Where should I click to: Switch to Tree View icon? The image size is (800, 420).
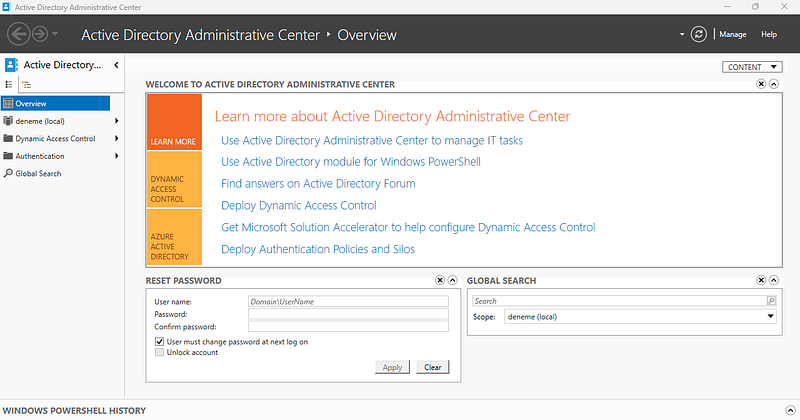pos(27,85)
